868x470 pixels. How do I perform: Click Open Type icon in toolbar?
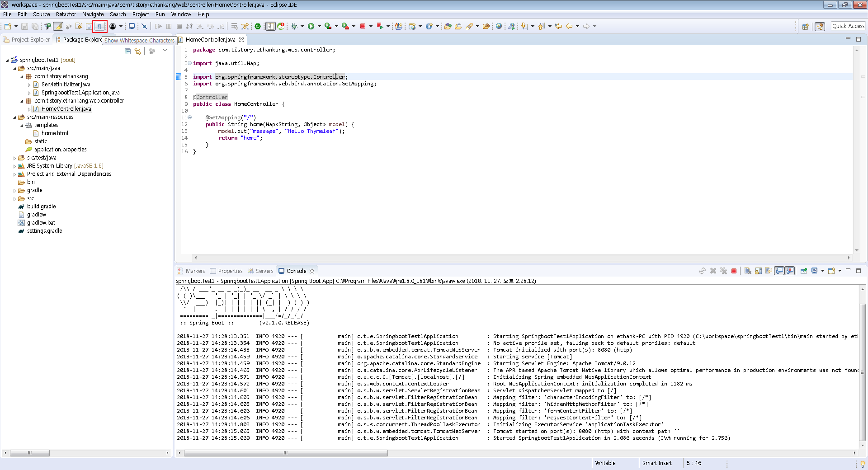coord(448,26)
